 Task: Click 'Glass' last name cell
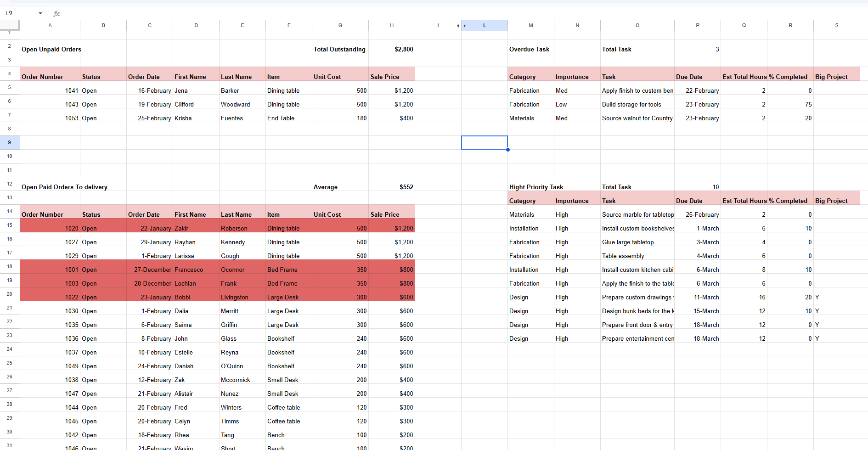coord(242,336)
